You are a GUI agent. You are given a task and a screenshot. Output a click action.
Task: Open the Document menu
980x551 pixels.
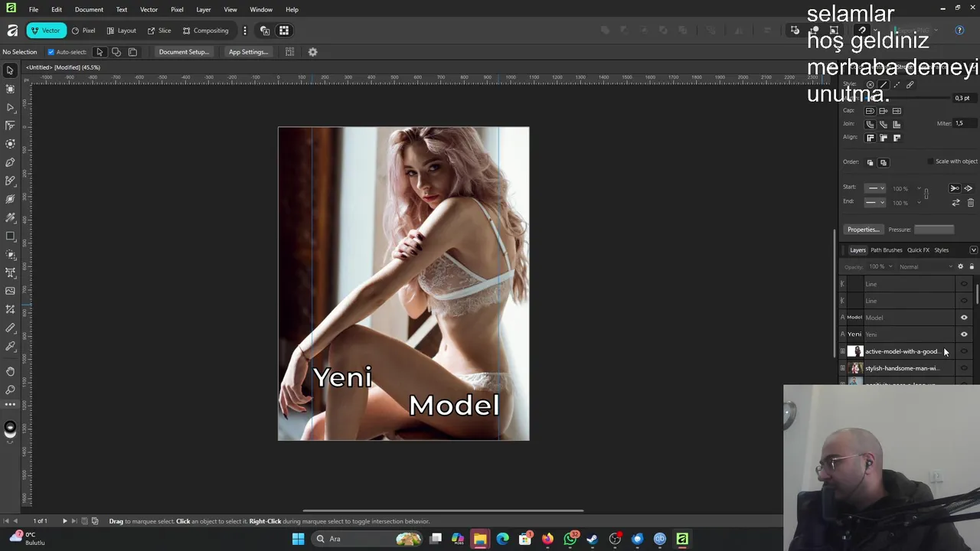click(x=89, y=9)
